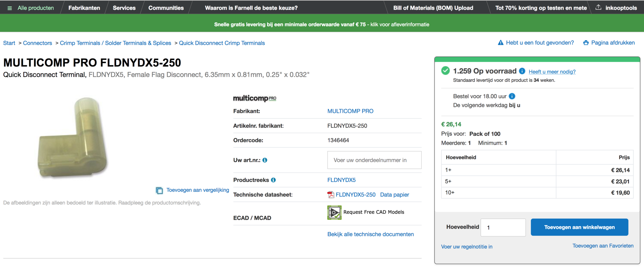Click the PDF icon for the datasheet
Screen dimensions: 644x267
331,194
